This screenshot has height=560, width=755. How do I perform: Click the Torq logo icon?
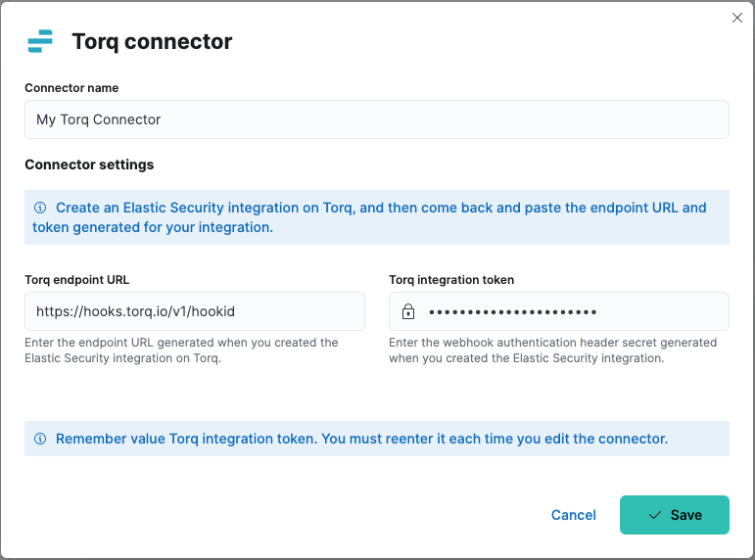40,41
